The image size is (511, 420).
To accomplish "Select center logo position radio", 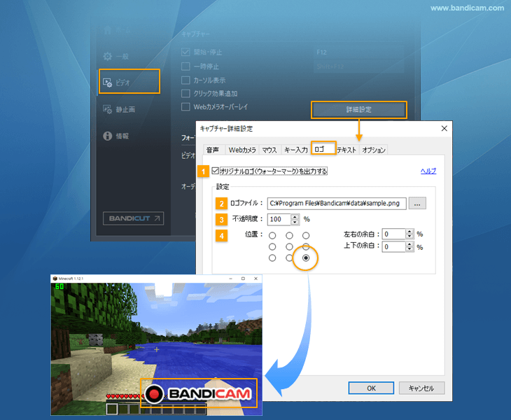I will point(289,246).
